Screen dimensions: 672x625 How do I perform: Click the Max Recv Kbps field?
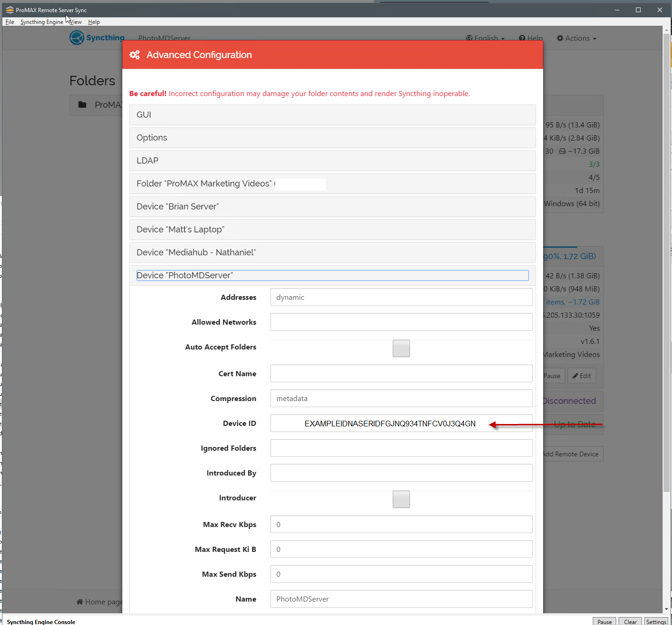pyautogui.click(x=401, y=524)
